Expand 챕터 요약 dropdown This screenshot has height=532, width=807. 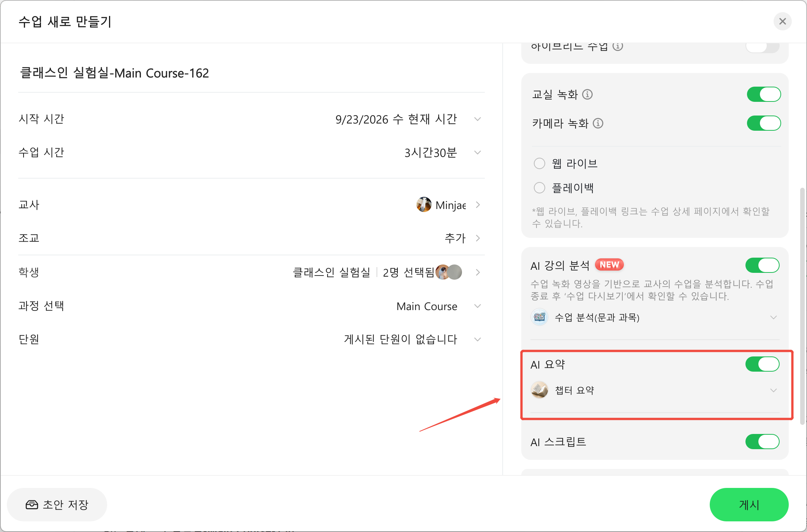[773, 390]
